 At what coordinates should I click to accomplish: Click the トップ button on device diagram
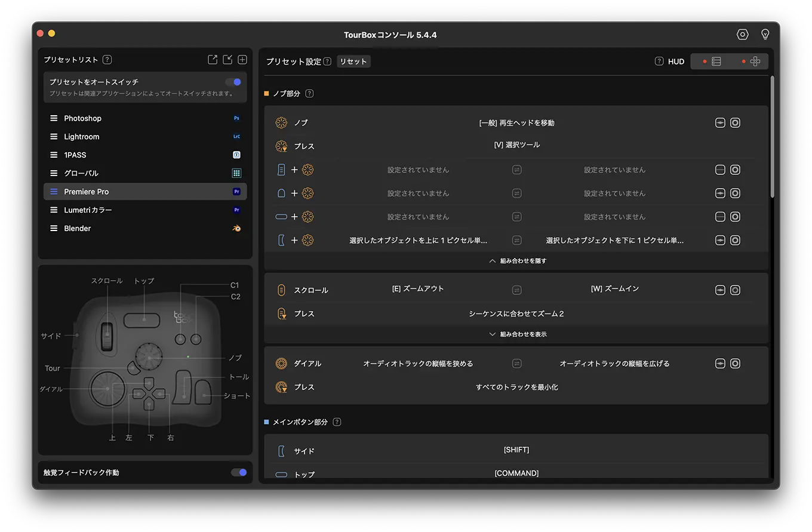tap(142, 320)
